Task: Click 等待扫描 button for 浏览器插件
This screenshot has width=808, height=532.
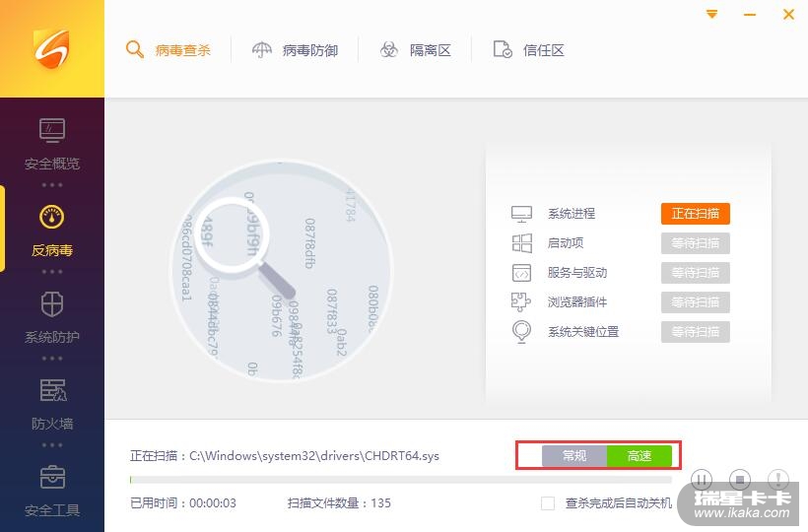Action: pos(695,301)
